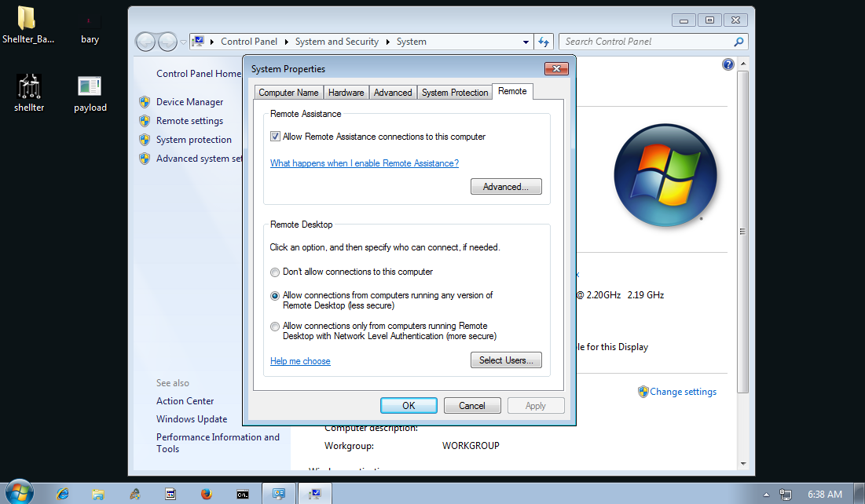Click the shield icon next to Device Manager

[145, 102]
